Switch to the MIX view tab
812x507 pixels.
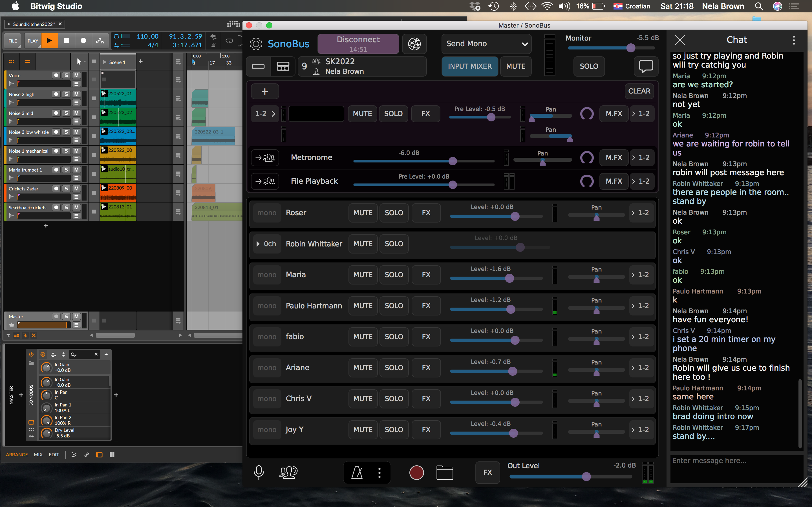pos(38,455)
